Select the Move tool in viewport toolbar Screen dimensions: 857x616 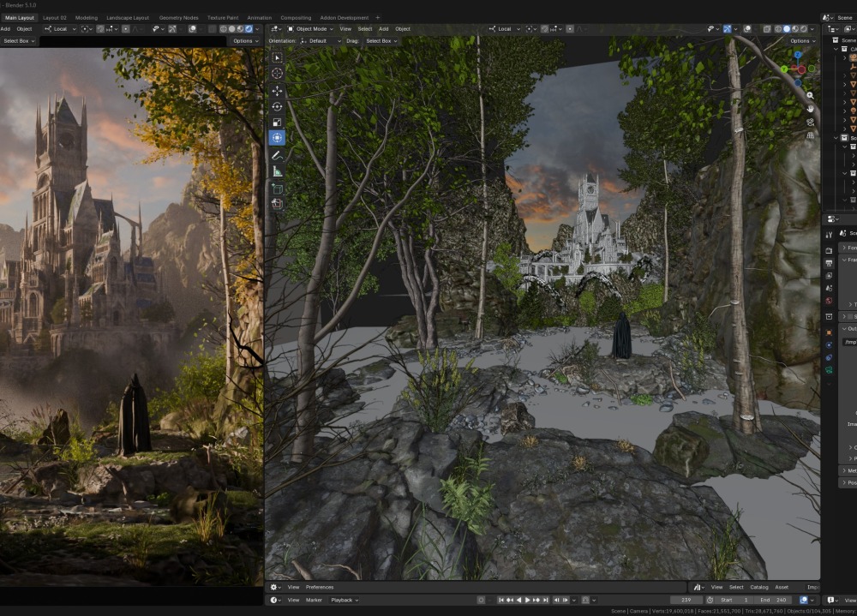(x=277, y=91)
